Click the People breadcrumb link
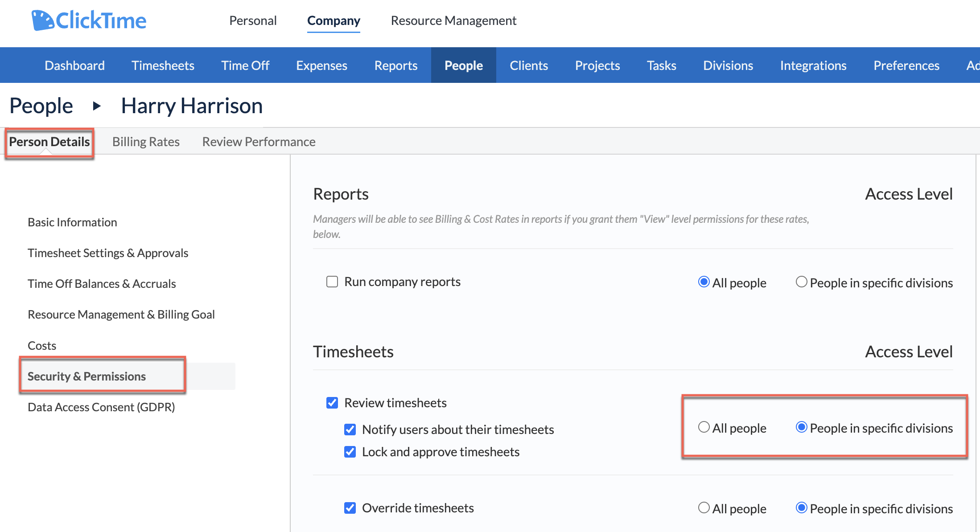The image size is (980, 532). point(41,106)
